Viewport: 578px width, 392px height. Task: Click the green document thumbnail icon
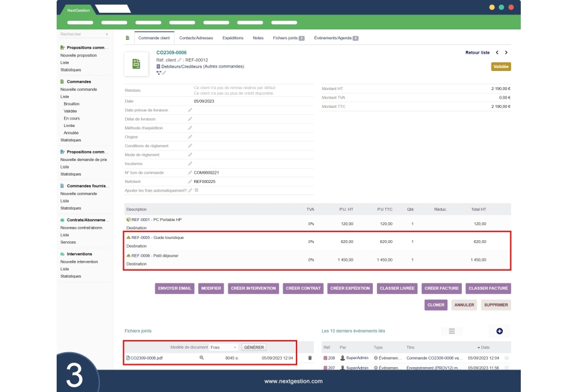136,64
